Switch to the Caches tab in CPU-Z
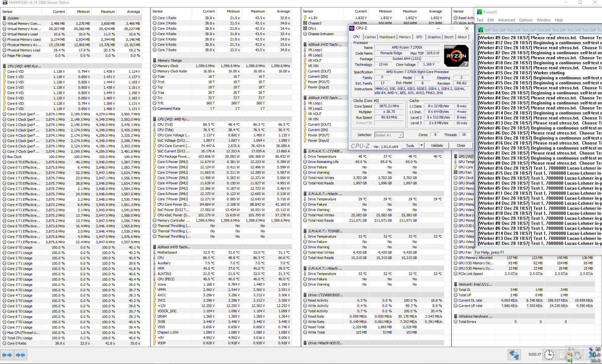The height and width of the screenshot is (364, 602). [x=370, y=37]
